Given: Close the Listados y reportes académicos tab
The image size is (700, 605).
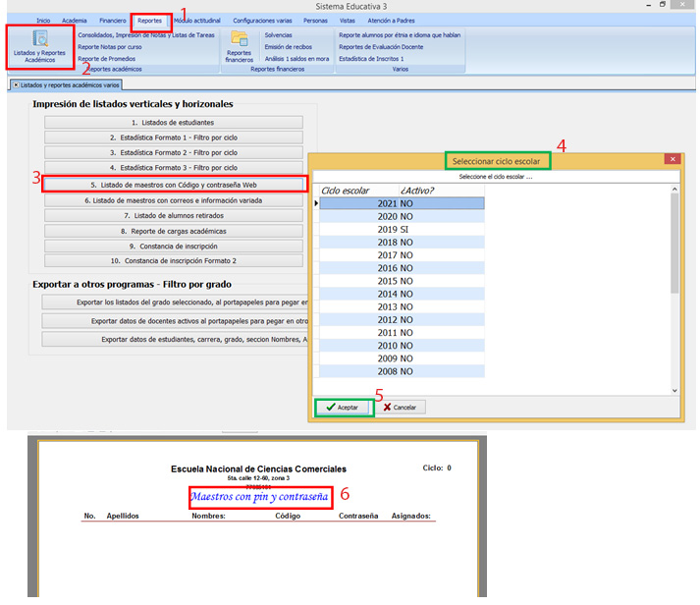Looking at the screenshot, I should (16, 85).
